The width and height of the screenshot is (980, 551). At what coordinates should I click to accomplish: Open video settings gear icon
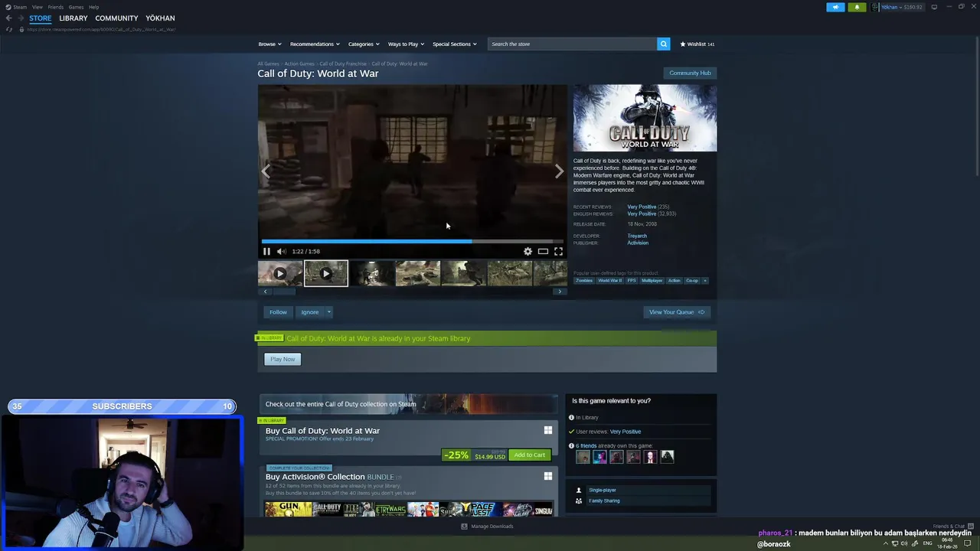(x=528, y=251)
